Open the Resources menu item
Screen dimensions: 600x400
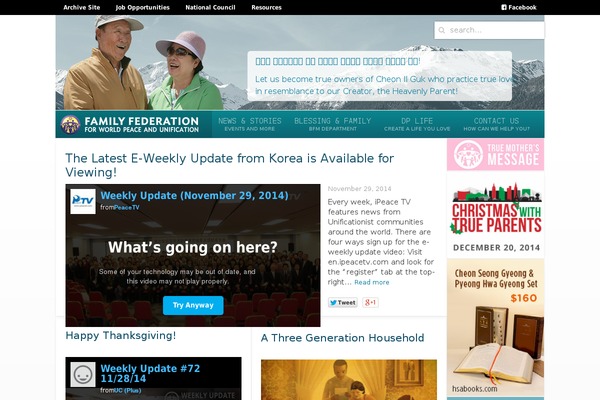click(266, 7)
